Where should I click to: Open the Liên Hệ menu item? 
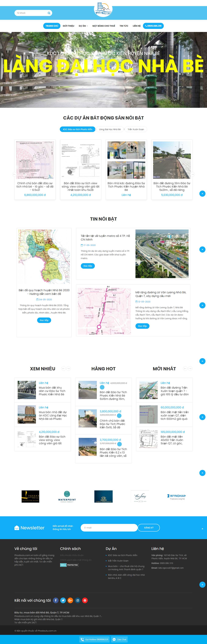[x=137, y=26]
